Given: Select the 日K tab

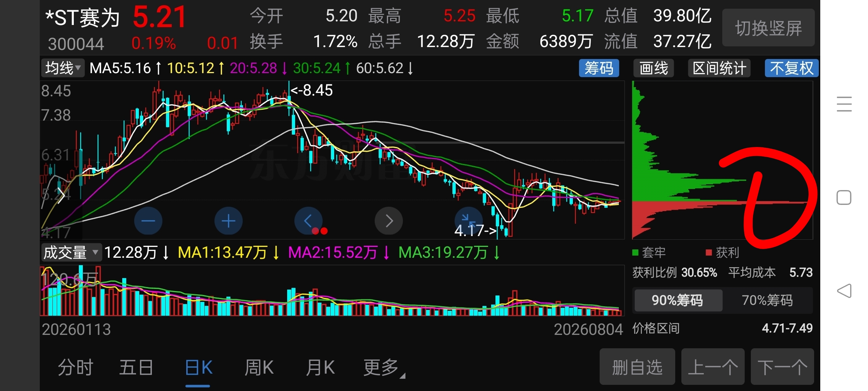Looking at the screenshot, I should [x=198, y=368].
